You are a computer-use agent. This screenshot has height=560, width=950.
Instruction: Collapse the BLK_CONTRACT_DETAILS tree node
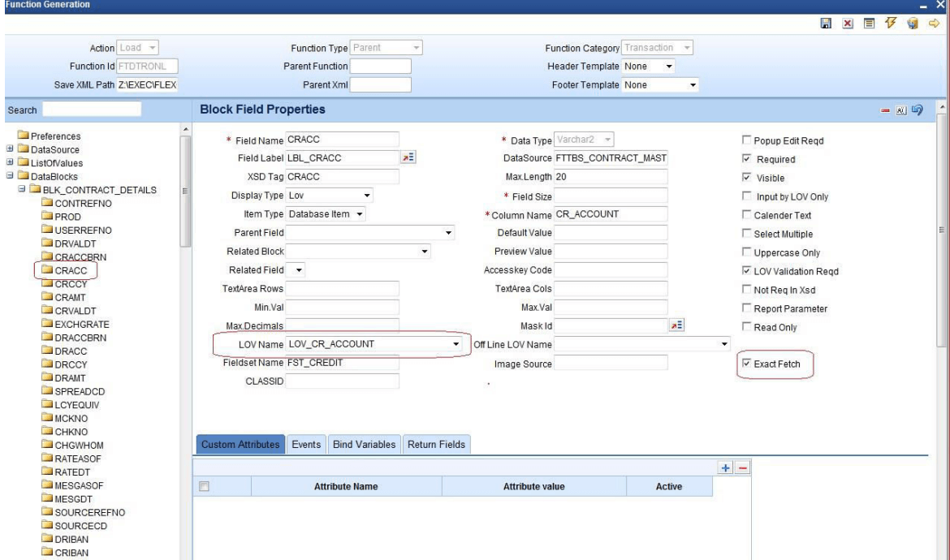tap(22, 189)
